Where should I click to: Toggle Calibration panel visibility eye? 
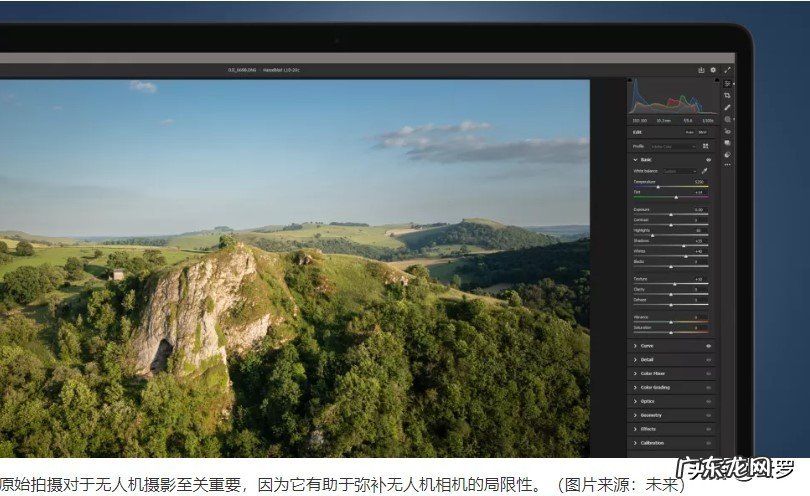coord(708,443)
